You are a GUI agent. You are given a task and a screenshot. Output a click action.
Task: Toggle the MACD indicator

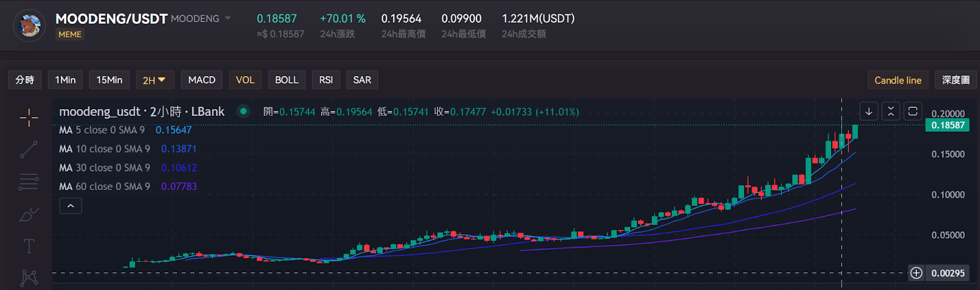tap(202, 80)
